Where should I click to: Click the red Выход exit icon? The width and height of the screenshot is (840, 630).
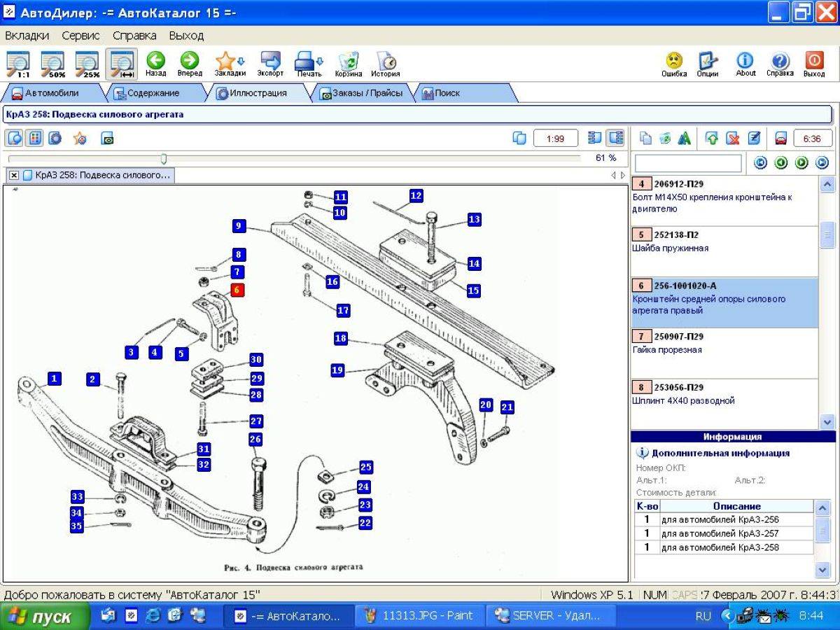tap(814, 63)
